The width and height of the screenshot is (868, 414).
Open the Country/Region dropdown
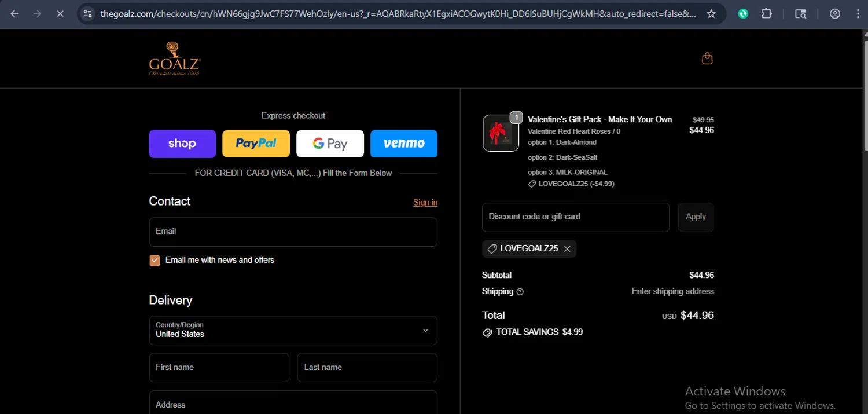coord(293,331)
